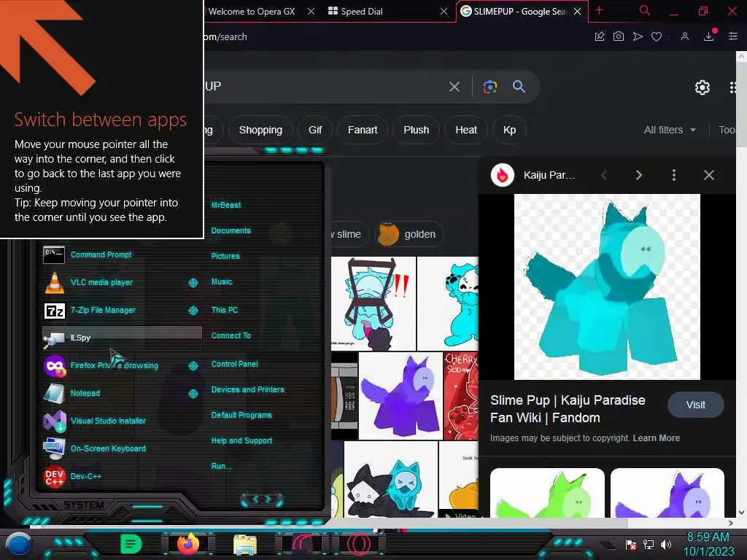The height and width of the screenshot is (560, 747).
Task: Filter results by Plush chip
Action: 417,130
